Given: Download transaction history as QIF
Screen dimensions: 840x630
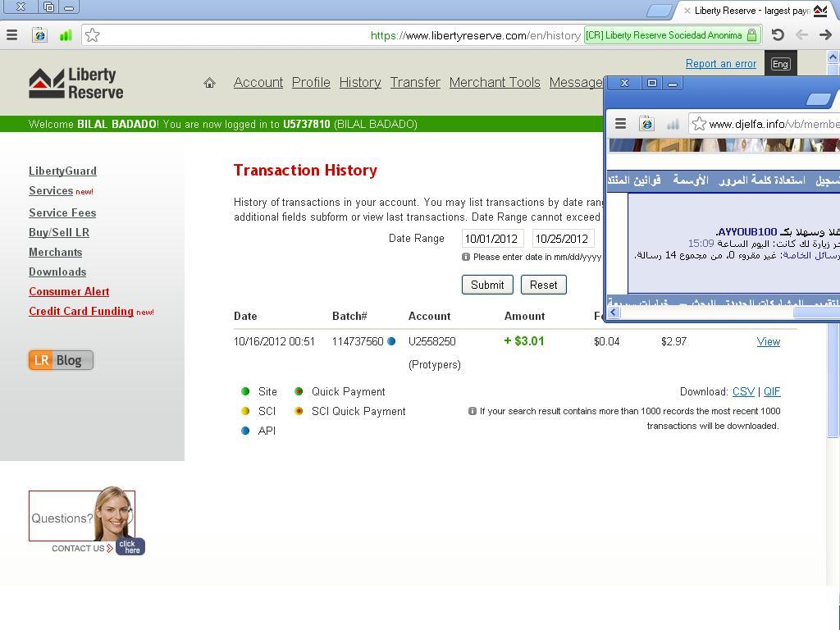Looking at the screenshot, I should coord(772,391).
